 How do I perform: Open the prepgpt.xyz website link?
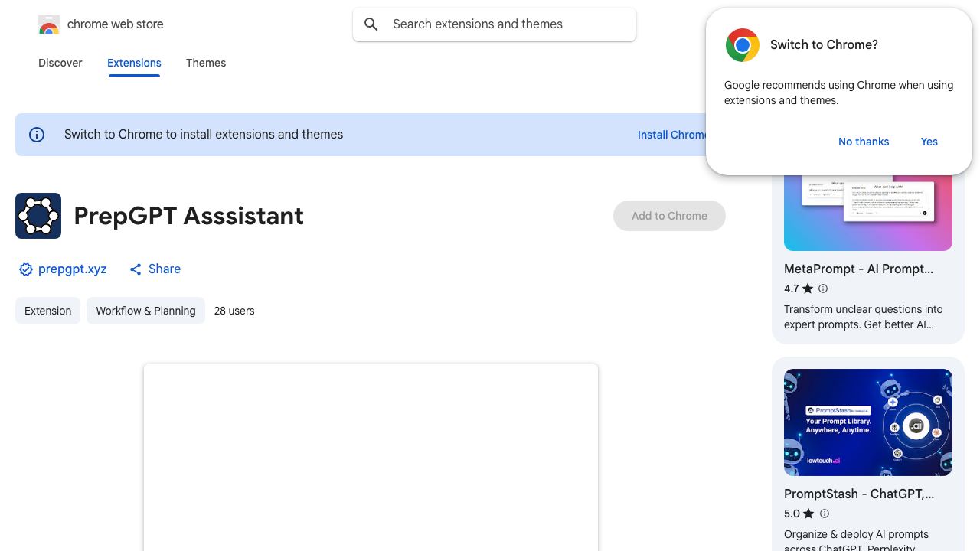72,269
